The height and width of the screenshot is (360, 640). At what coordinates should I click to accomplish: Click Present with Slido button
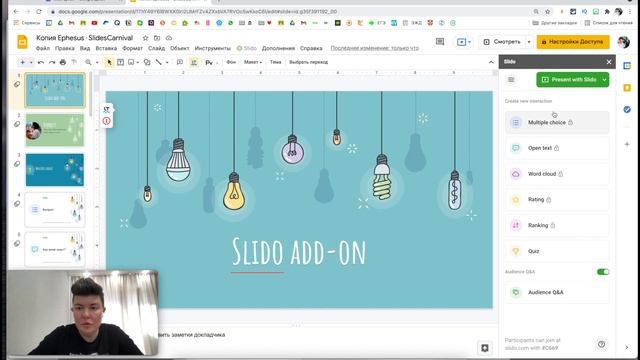[x=569, y=80]
